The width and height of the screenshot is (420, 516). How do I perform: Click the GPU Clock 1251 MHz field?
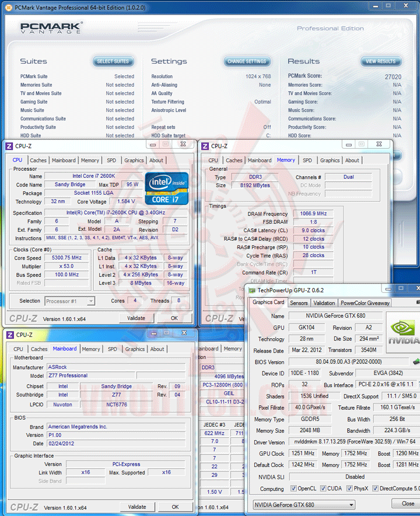[303, 453]
